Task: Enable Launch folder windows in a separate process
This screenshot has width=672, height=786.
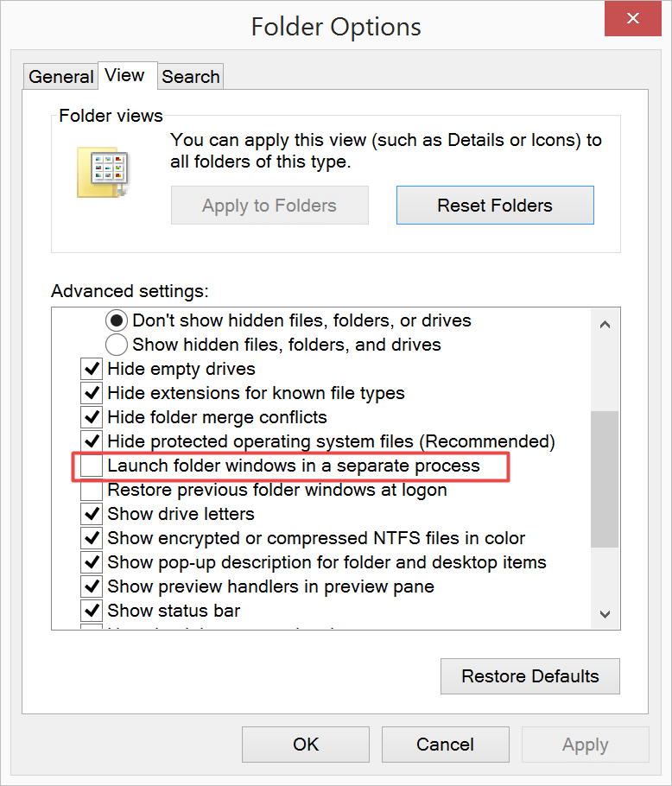Action: click(x=91, y=466)
